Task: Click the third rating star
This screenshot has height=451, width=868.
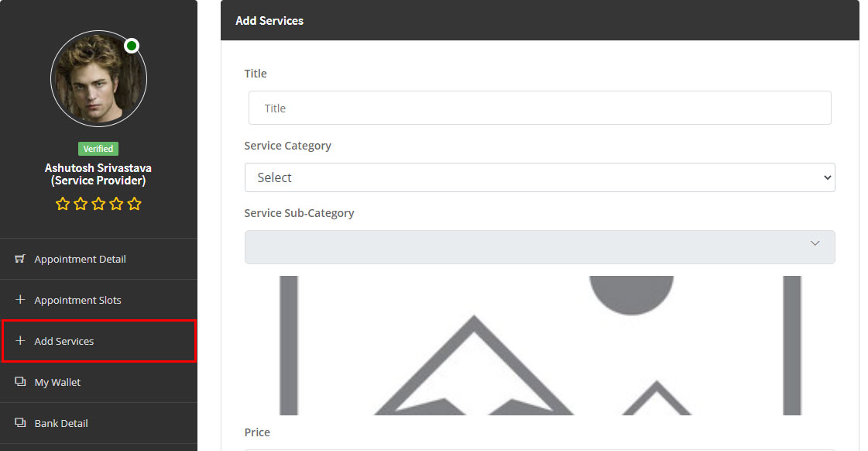Action: click(x=98, y=204)
